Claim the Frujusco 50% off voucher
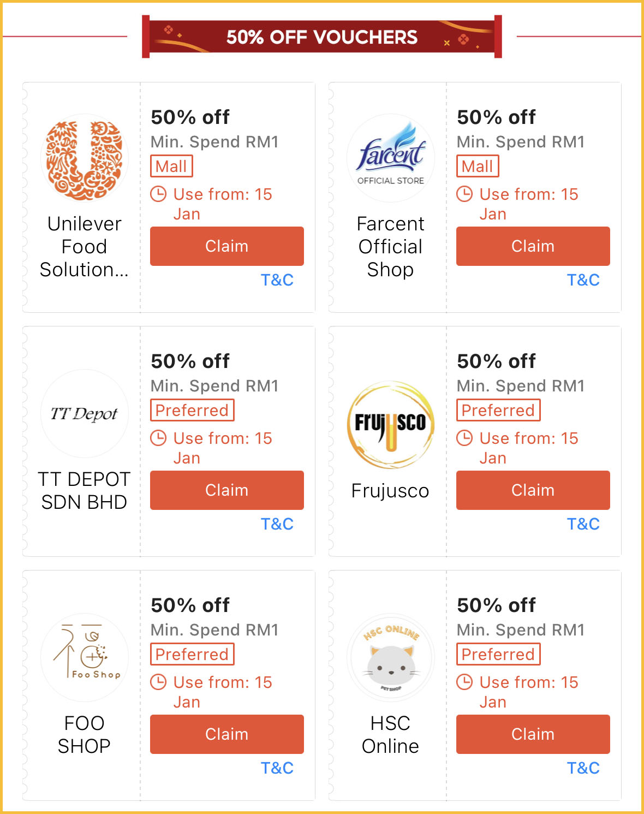This screenshot has width=644, height=814. coord(533,490)
